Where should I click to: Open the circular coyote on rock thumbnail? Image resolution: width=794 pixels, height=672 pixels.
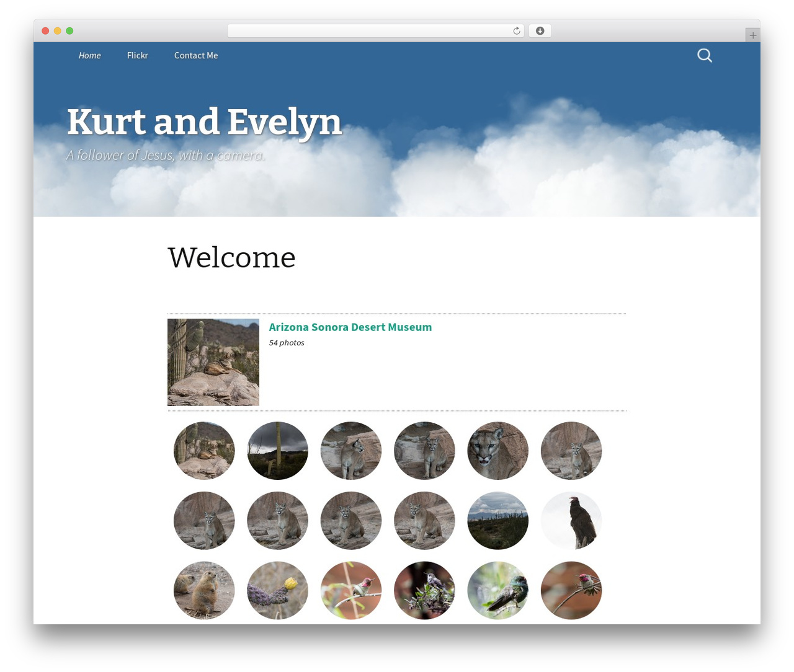pos(204,451)
